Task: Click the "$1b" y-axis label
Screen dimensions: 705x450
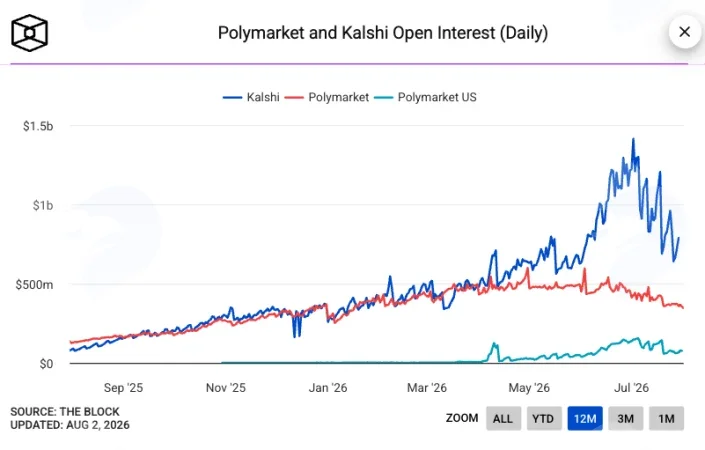Action: pos(43,205)
